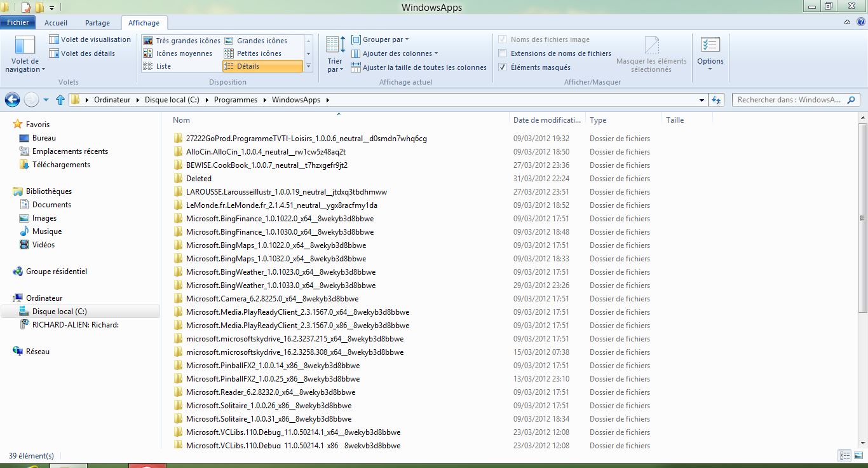Click Ajuster la taille de toutes les colonnes
This screenshot has height=468, width=868.
(x=419, y=67)
